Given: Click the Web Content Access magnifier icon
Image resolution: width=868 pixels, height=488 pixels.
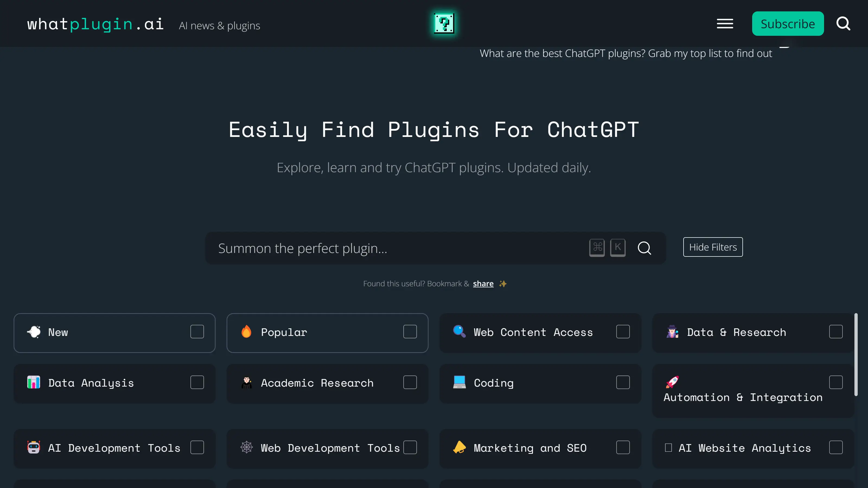Looking at the screenshot, I should [x=459, y=332].
